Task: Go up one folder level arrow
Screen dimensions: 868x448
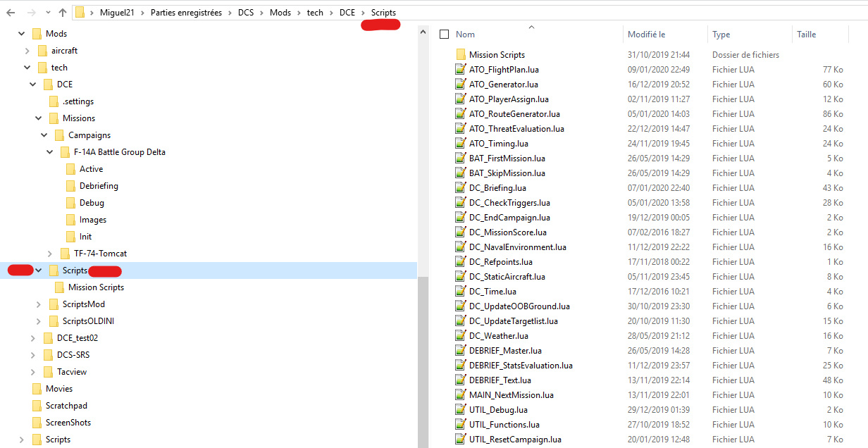Action: (x=63, y=13)
